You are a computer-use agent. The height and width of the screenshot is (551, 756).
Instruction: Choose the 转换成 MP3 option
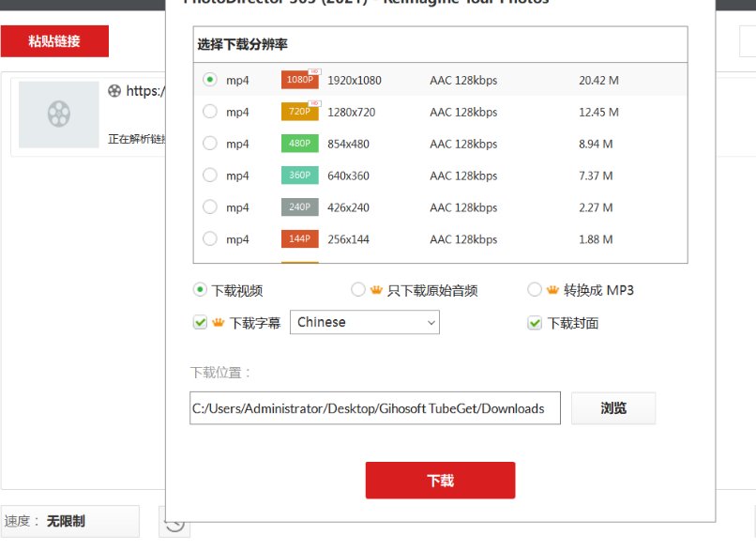[535, 289]
